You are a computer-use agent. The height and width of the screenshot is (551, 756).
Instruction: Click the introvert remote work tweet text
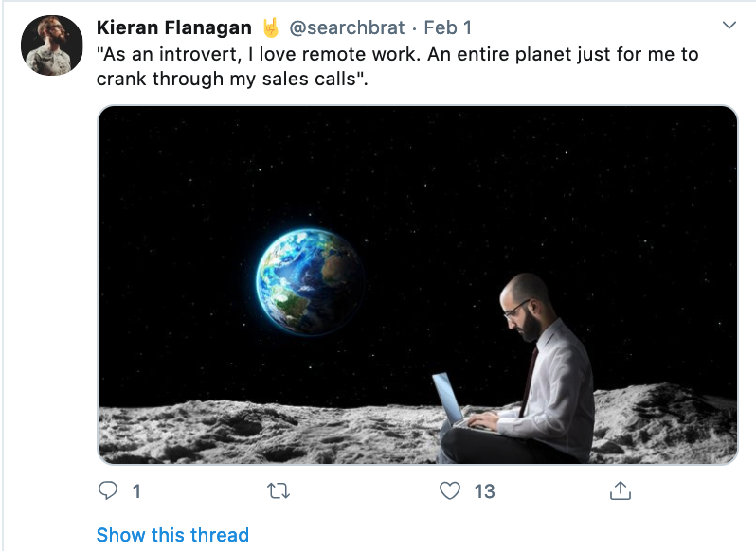[x=398, y=54]
